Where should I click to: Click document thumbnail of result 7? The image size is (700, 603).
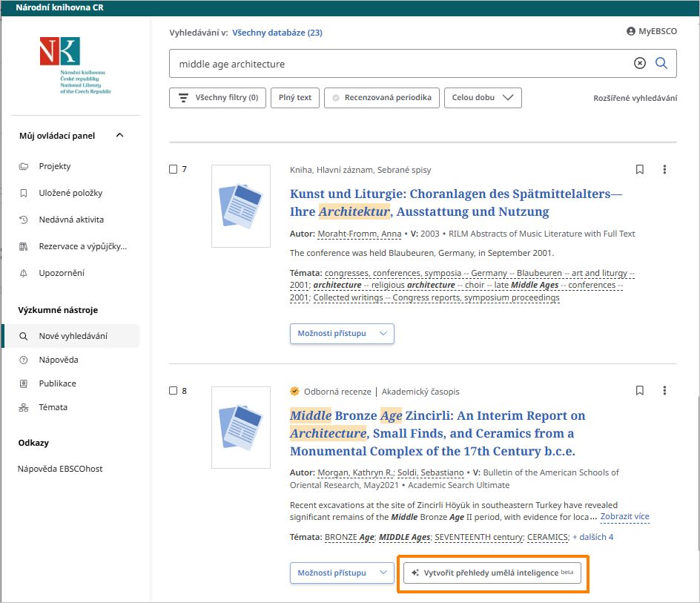point(241,206)
